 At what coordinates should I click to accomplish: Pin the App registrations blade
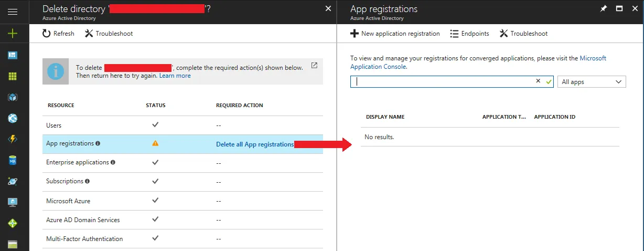pyautogui.click(x=604, y=8)
